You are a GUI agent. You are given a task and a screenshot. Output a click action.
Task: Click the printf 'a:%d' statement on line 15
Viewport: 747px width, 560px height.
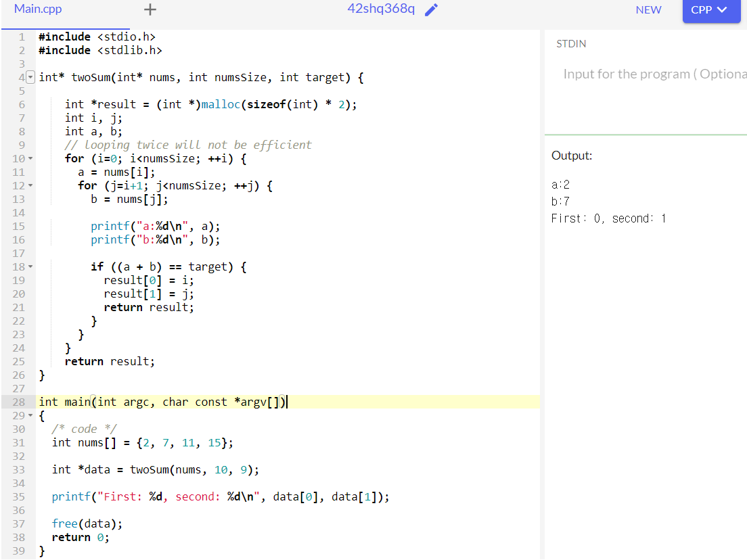tap(156, 226)
